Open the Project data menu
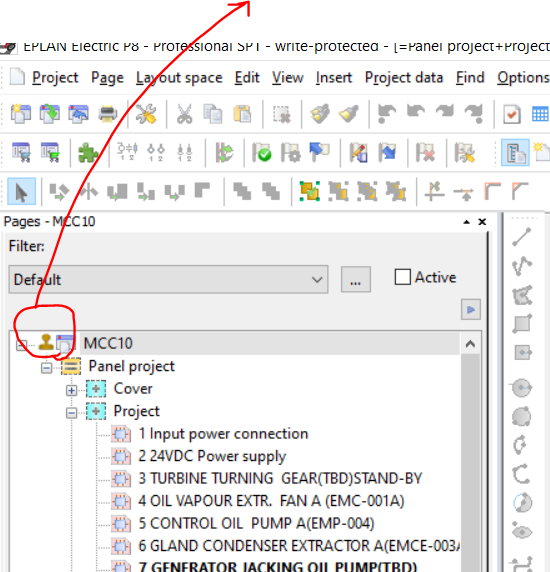Viewport: 550px width, 572px height. [404, 78]
